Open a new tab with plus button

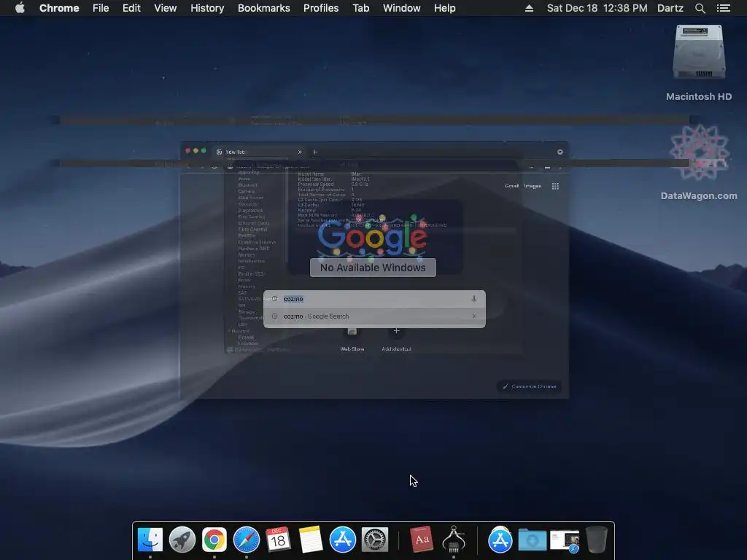315,152
